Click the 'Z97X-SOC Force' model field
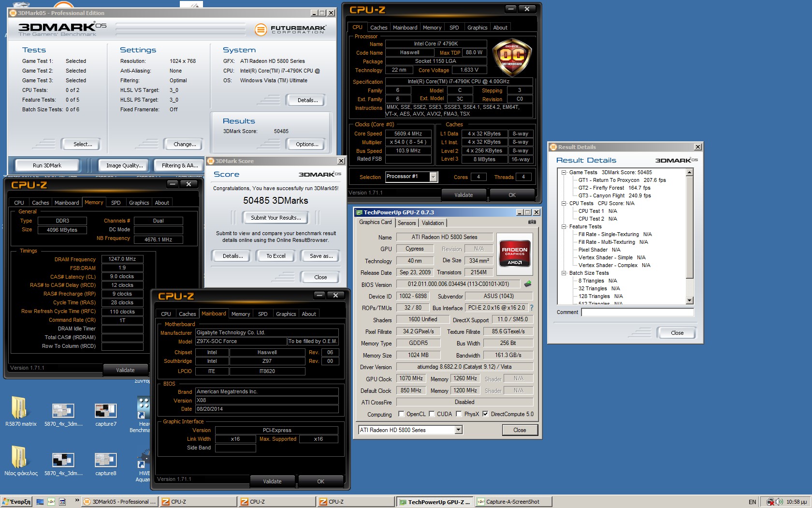812x508 pixels. [x=241, y=341]
